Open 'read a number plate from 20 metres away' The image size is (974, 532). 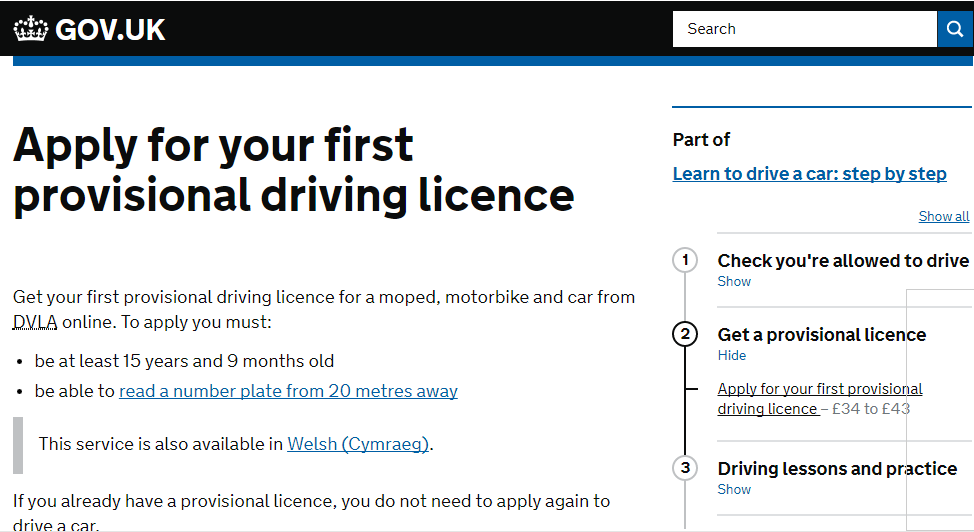288,391
